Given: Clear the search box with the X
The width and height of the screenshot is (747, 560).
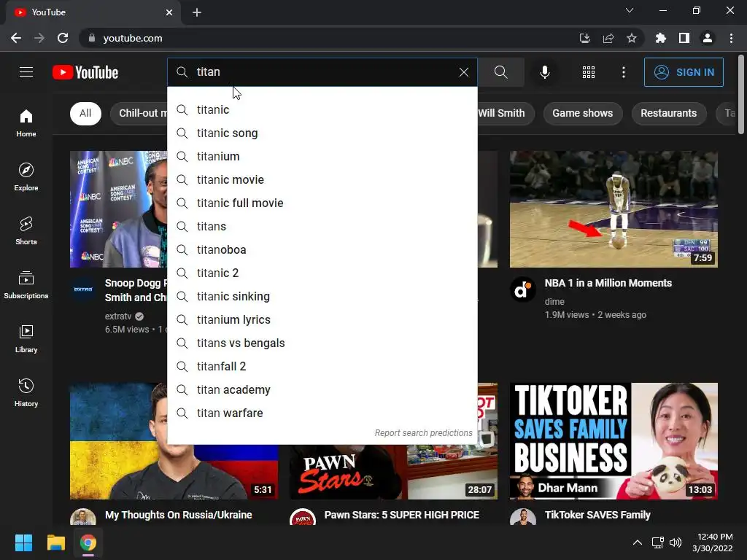Looking at the screenshot, I should 463,72.
